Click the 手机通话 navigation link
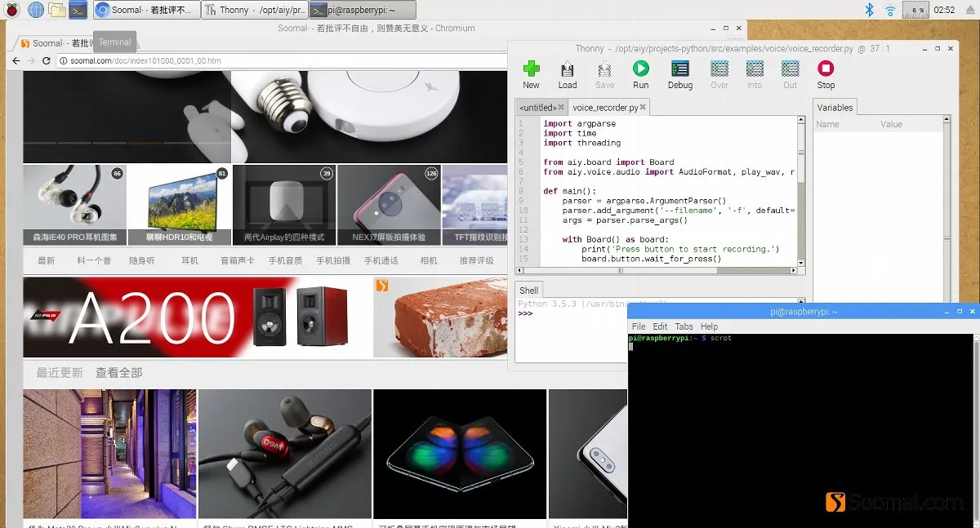This screenshot has width=980, height=528. pos(381,260)
